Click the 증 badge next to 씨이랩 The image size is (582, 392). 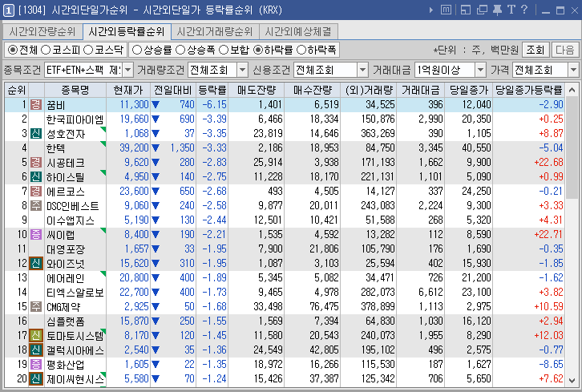[x=36, y=235]
